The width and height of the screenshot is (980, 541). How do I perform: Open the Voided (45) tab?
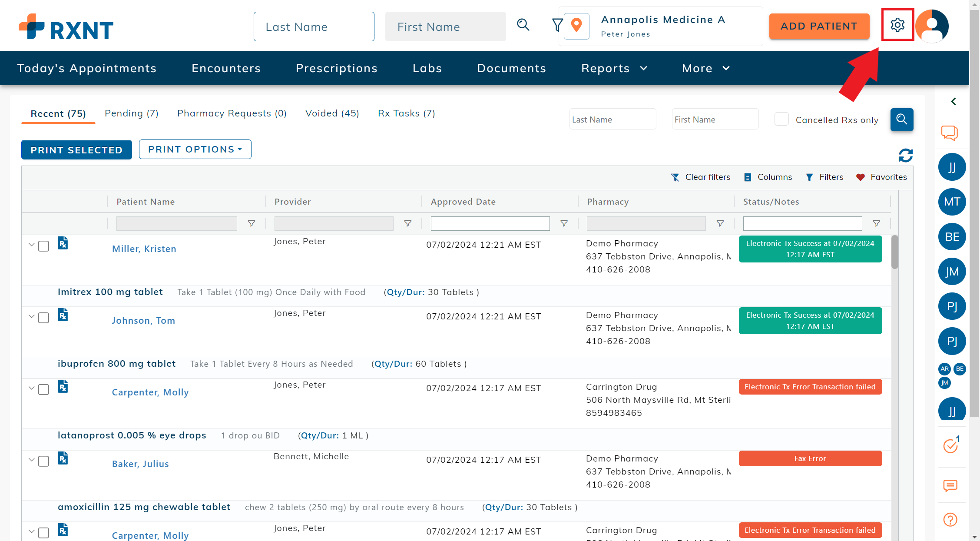(x=332, y=113)
